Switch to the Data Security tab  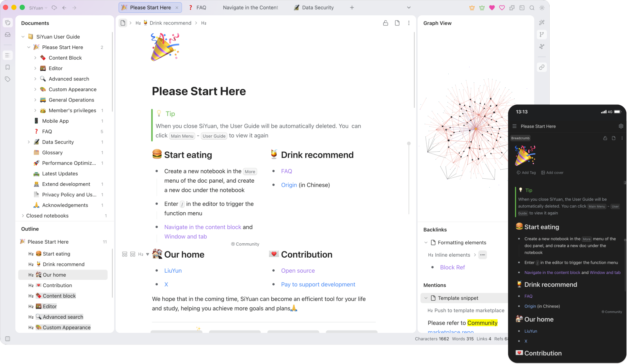(x=314, y=8)
